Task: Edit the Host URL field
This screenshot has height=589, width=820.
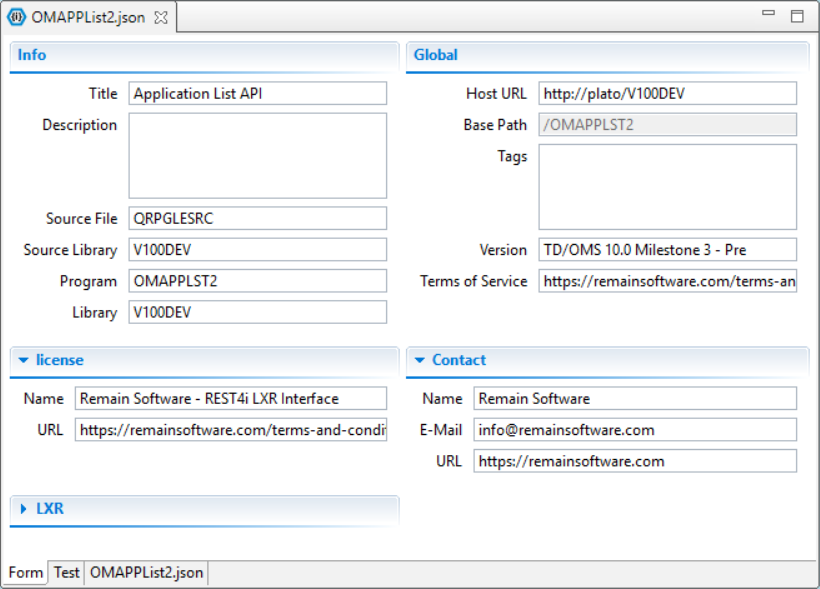Action: 667,94
